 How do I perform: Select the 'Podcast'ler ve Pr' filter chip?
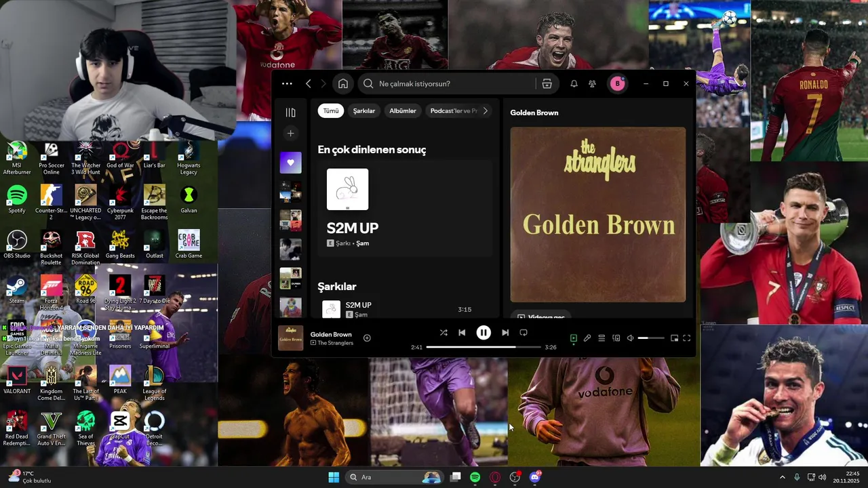tap(454, 110)
